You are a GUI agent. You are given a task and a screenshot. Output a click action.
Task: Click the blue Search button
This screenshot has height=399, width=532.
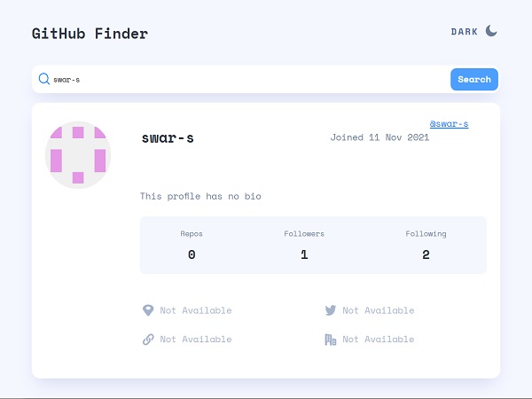coord(474,80)
